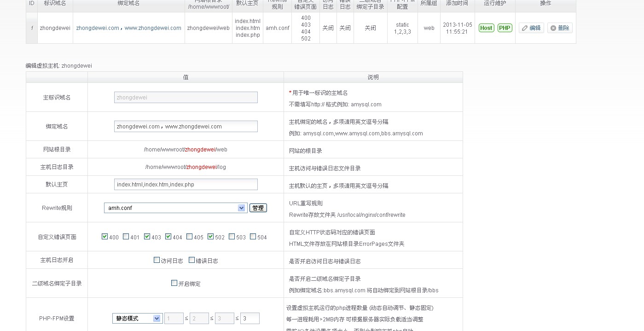Click the 删除 delete button

[x=560, y=28]
